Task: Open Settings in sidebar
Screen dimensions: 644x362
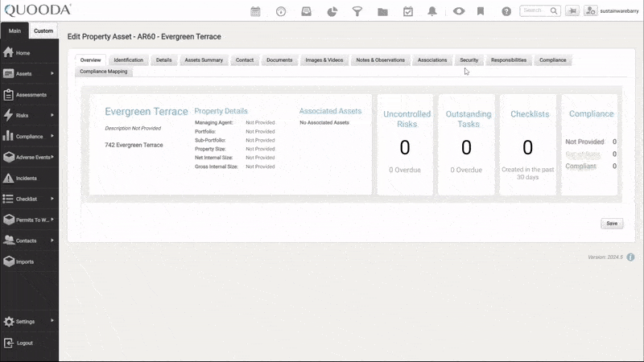Action: point(25,321)
